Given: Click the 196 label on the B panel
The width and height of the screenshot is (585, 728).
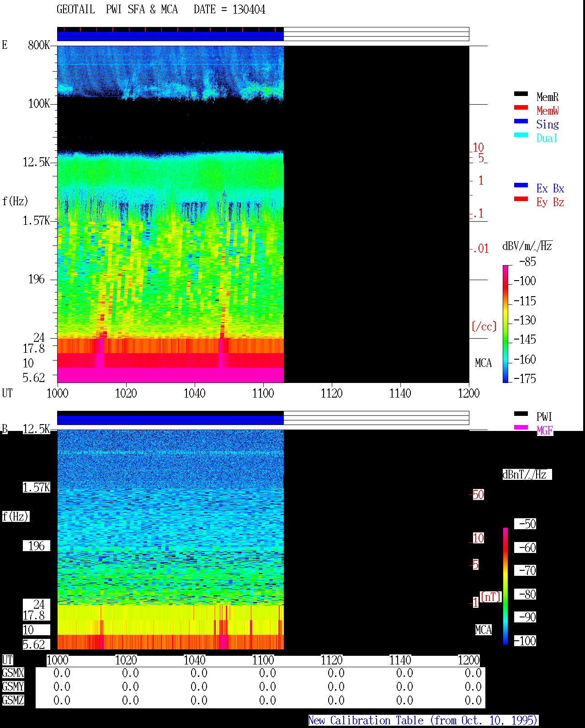Looking at the screenshot, I should click(36, 546).
